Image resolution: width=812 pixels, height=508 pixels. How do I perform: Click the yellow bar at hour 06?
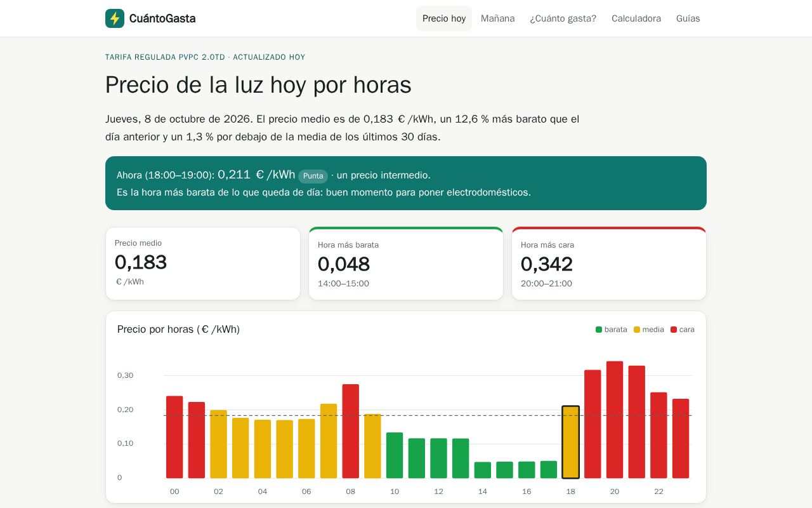[306, 448]
